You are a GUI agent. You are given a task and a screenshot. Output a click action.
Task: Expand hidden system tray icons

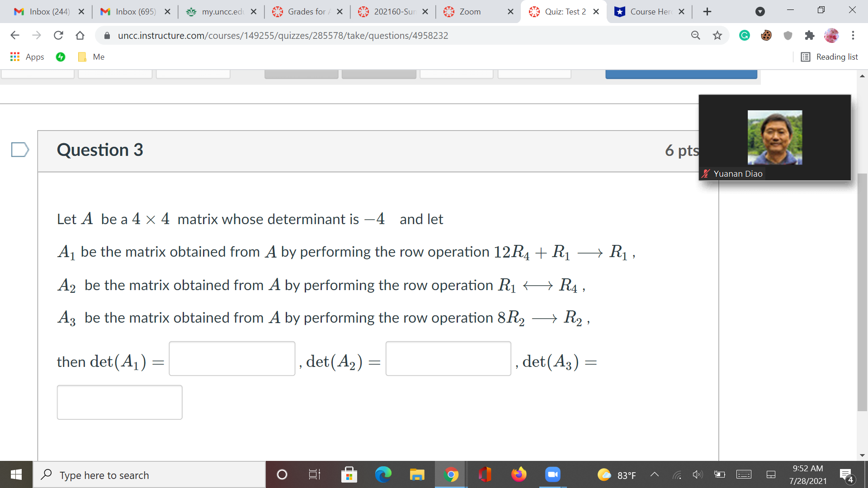click(x=654, y=474)
